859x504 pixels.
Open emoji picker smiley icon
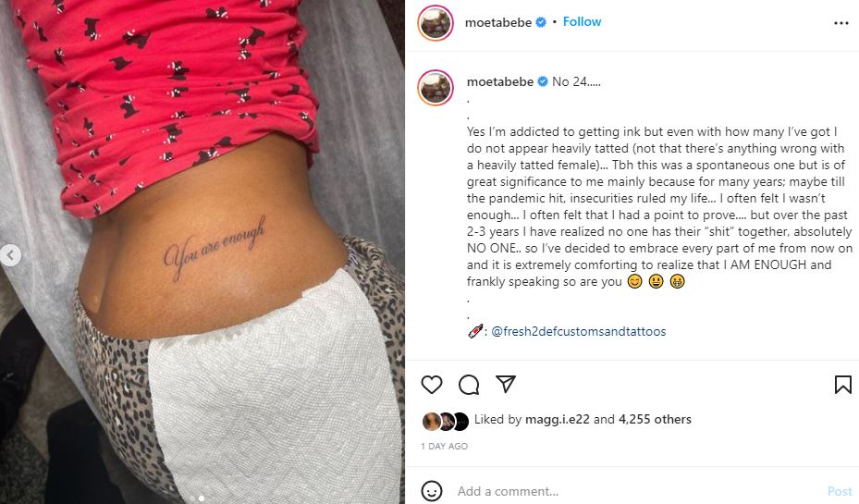click(432, 490)
